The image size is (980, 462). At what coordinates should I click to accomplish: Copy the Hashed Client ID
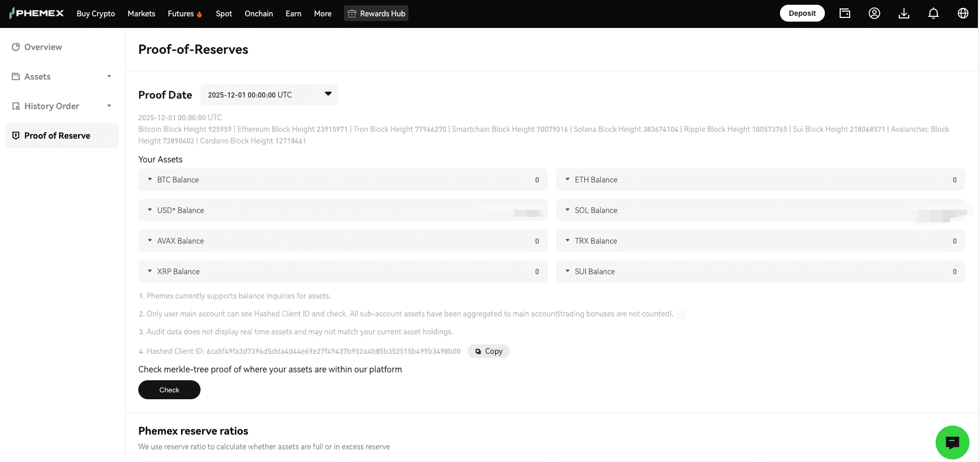tap(489, 351)
